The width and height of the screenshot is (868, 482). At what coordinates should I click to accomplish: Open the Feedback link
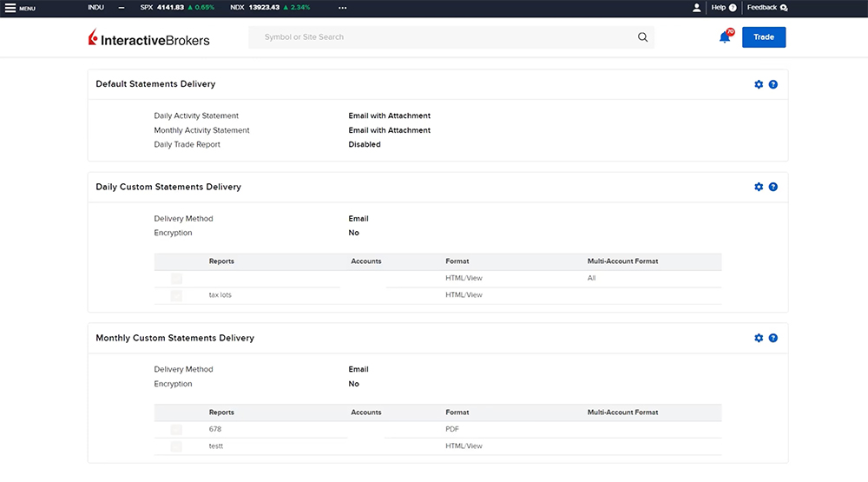pos(766,8)
